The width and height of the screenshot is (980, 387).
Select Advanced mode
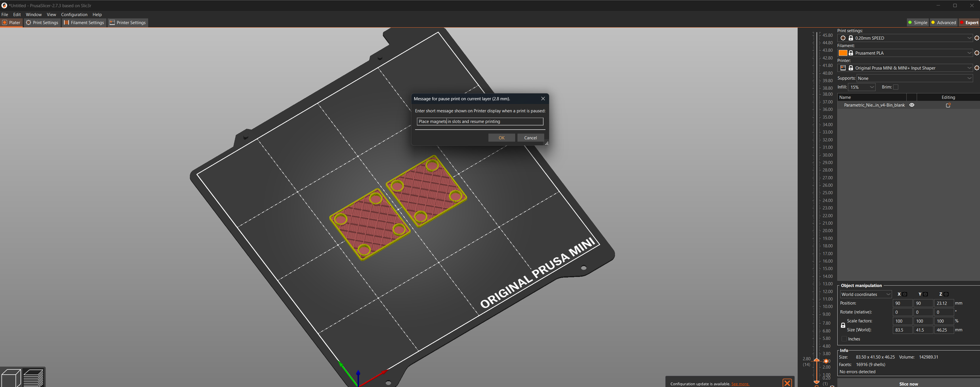point(943,22)
